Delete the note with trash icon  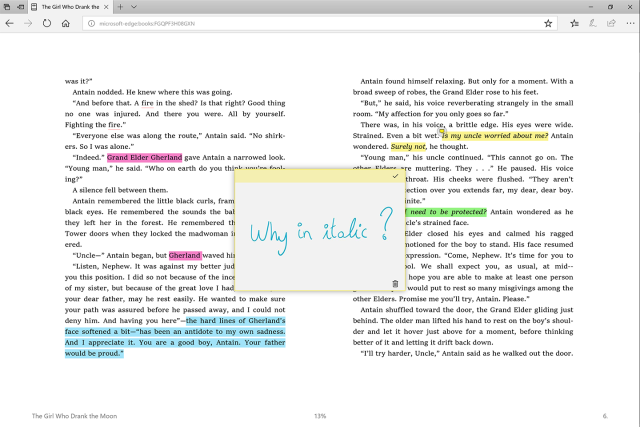[x=395, y=284]
